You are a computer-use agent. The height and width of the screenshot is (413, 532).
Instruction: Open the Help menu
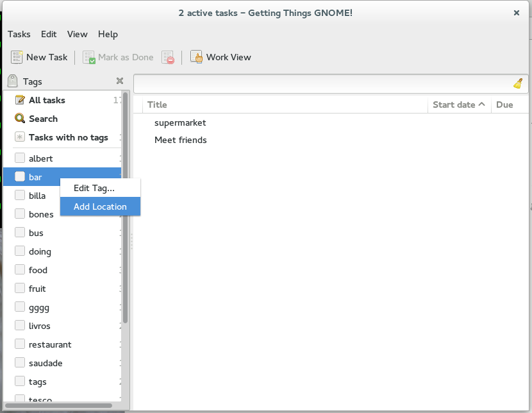pyautogui.click(x=108, y=34)
